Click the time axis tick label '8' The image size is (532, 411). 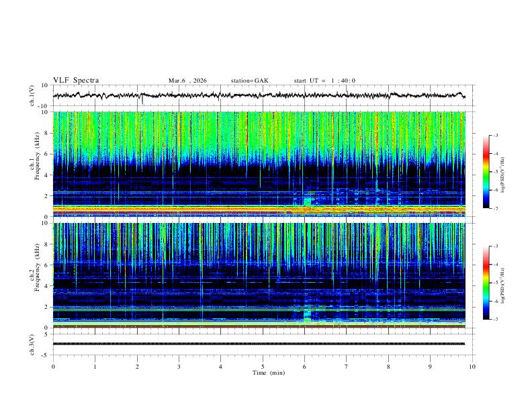coord(388,367)
